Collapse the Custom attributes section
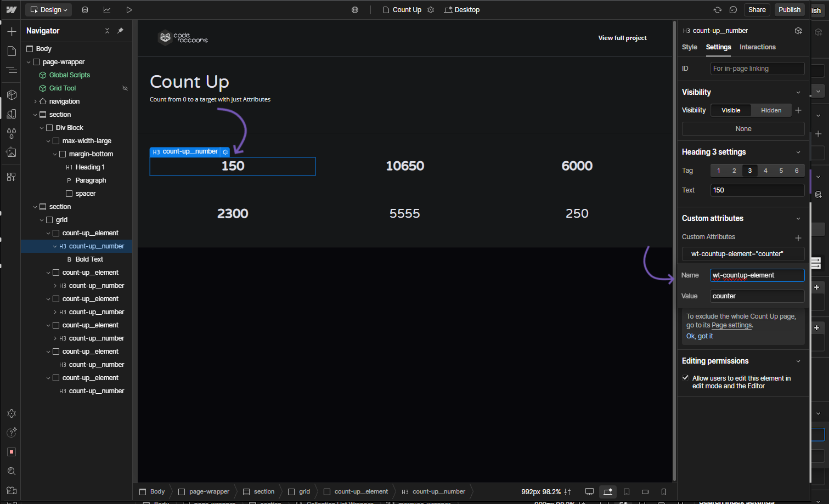The image size is (829, 504). click(798, 218)
